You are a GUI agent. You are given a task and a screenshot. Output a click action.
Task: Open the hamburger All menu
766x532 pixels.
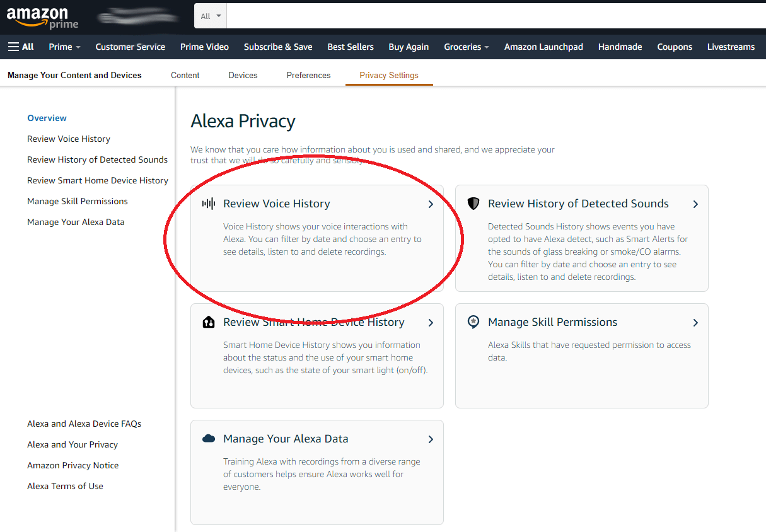pyautogui.click(x=21, y=47)
